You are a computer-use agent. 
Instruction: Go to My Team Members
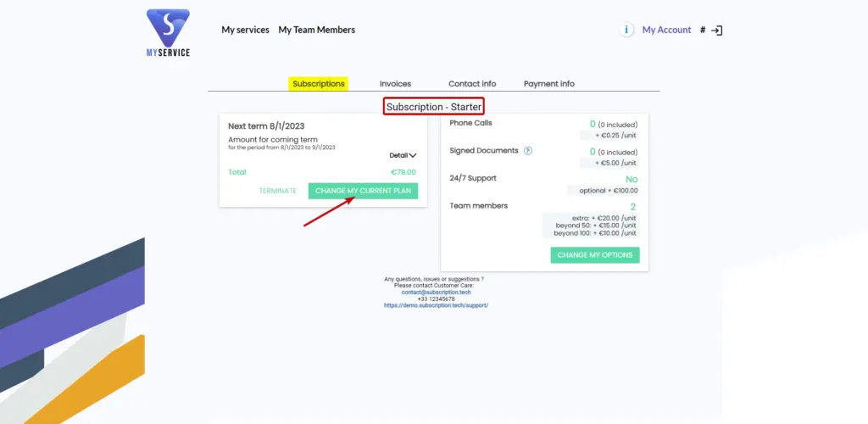[x=317, y=30]
